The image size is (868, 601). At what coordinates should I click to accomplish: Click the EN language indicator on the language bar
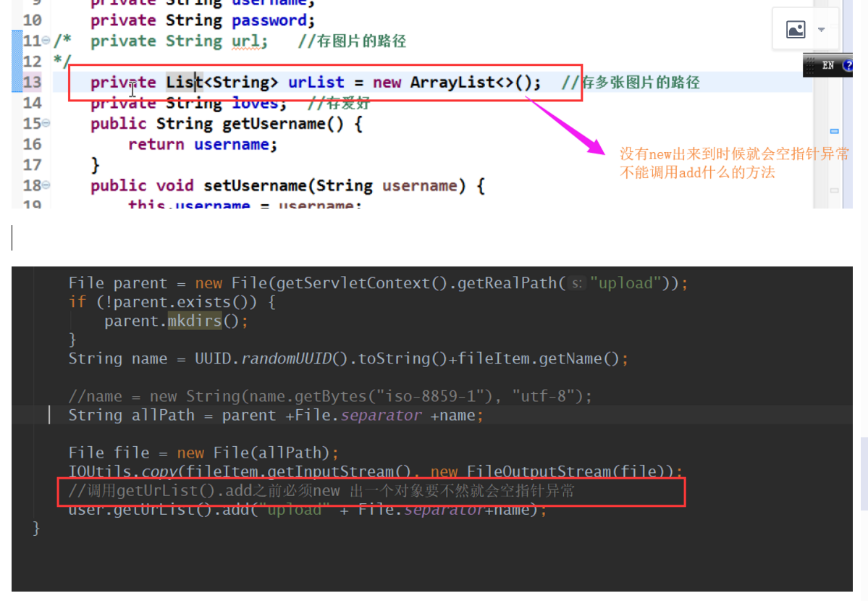click(828, 65)
